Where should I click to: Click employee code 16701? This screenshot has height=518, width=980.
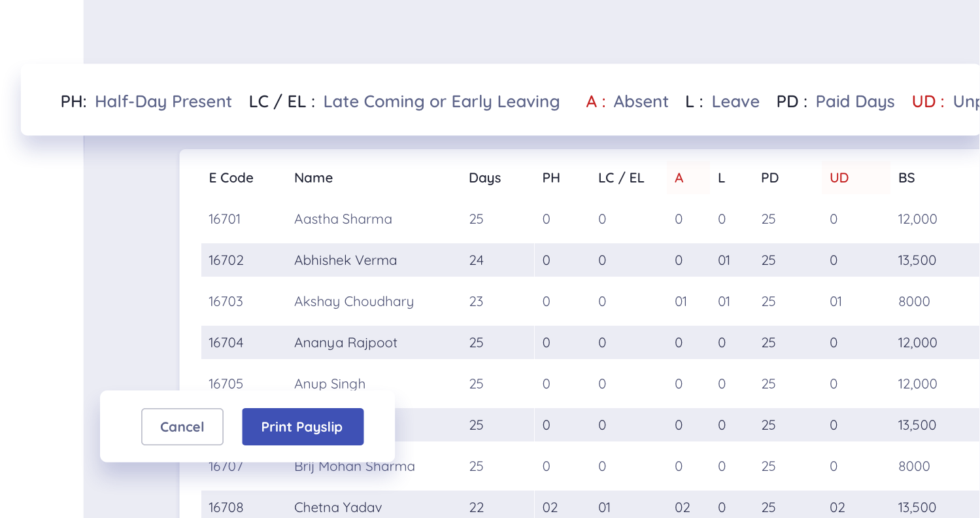click(224, 219)
